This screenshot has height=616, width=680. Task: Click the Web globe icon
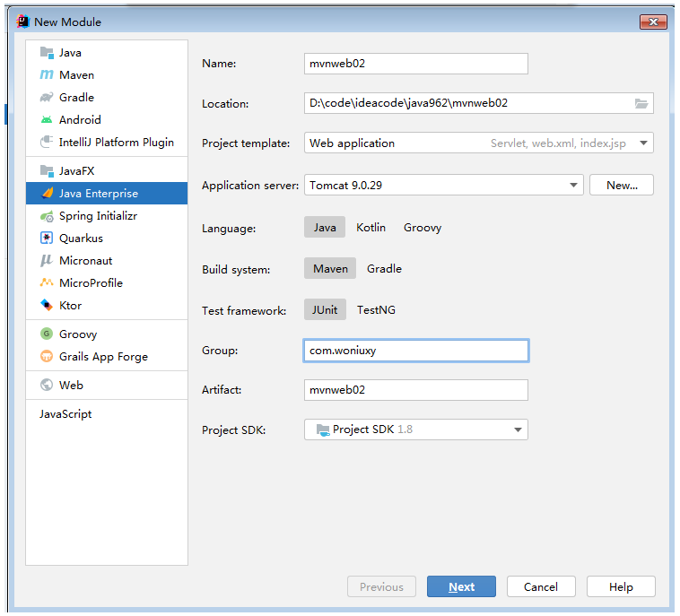(47, 385)
